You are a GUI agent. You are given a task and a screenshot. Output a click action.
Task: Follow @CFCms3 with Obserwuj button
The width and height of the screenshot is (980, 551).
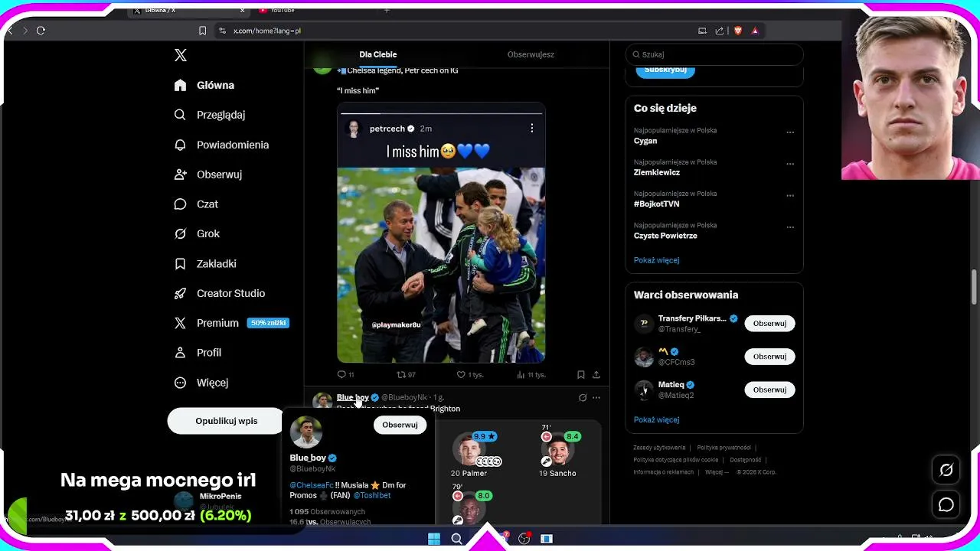[769, 357]
